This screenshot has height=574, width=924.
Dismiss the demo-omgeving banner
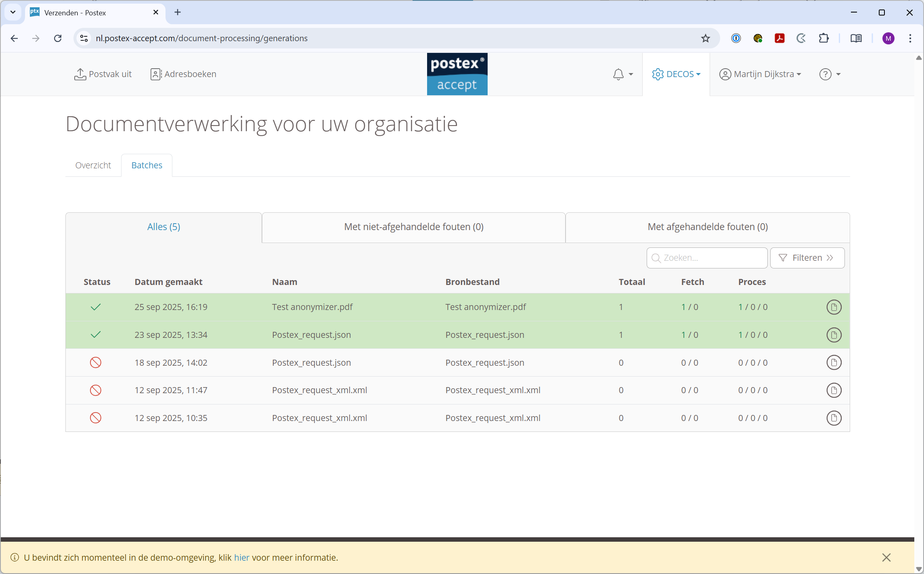click(x=886, y=557)
